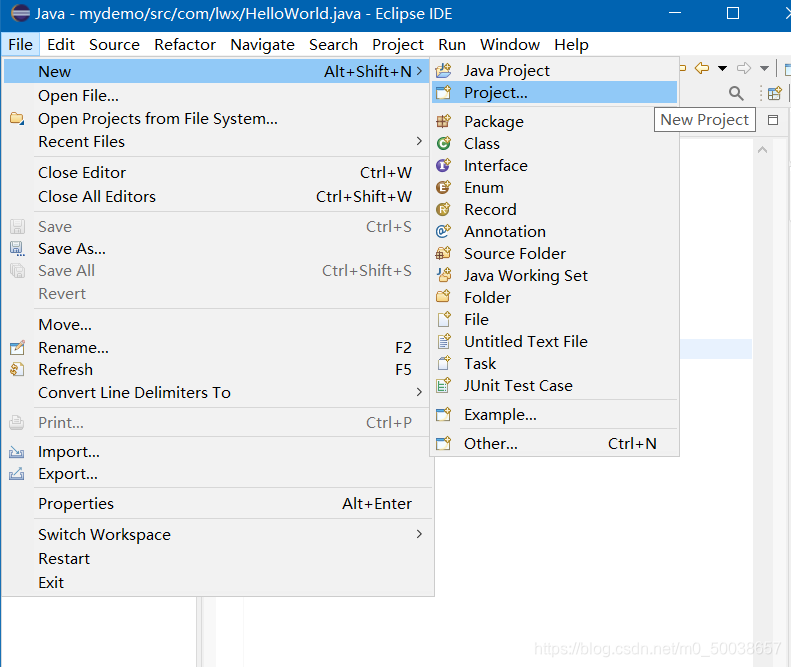This screenshot has height=667, width=791.
Task: Click the Open Perspective icon in toolbar
Action: [x=774, y=93]
